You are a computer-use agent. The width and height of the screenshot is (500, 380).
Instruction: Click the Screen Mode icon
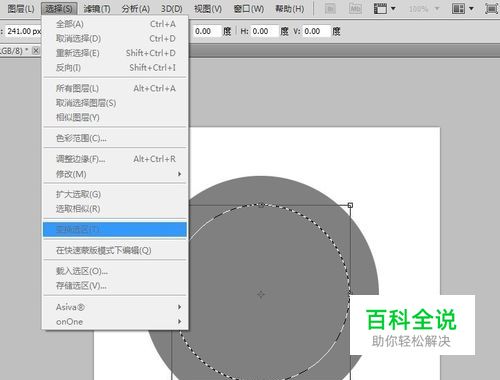(x=491, y=9)
